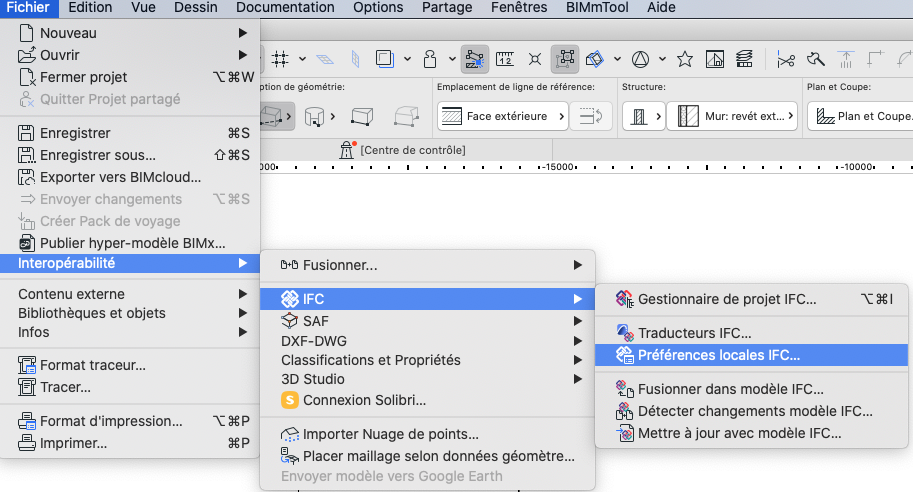Open the Dessin menu
Image resolution: width=913 pixels, height=492 pixels.
[196, 8]
